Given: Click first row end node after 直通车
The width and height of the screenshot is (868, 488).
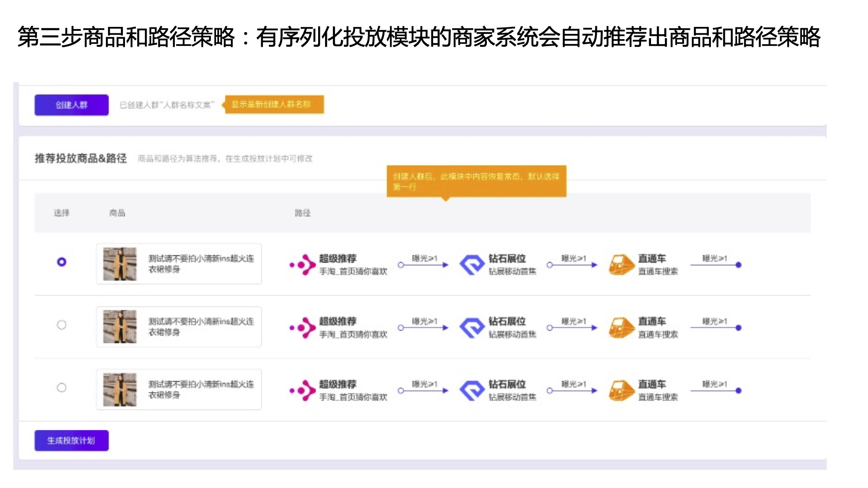Looking at the screenshot, I should coord(739,265).
